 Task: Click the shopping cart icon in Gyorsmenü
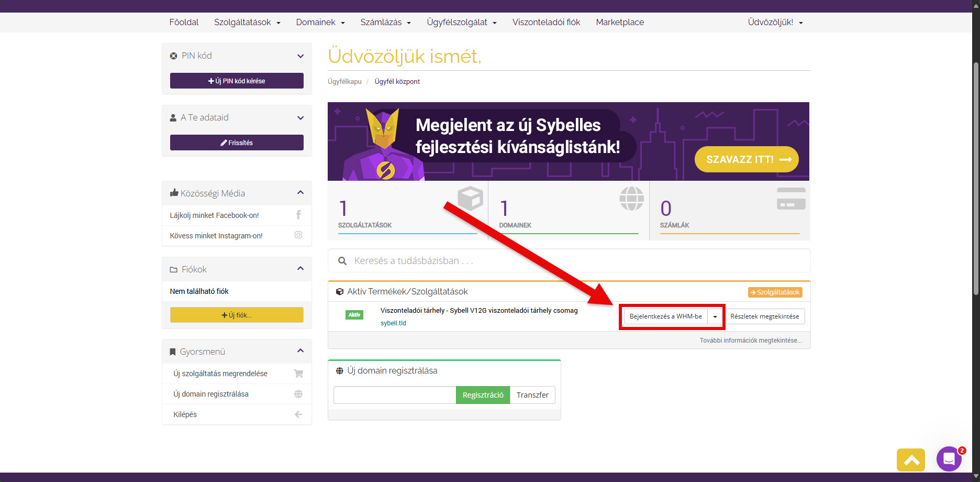pyautogui.click(x=298, y=374)
